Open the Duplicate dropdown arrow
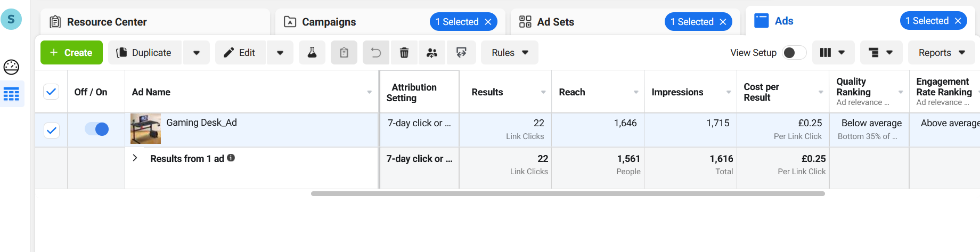 (x=197, y=53)
